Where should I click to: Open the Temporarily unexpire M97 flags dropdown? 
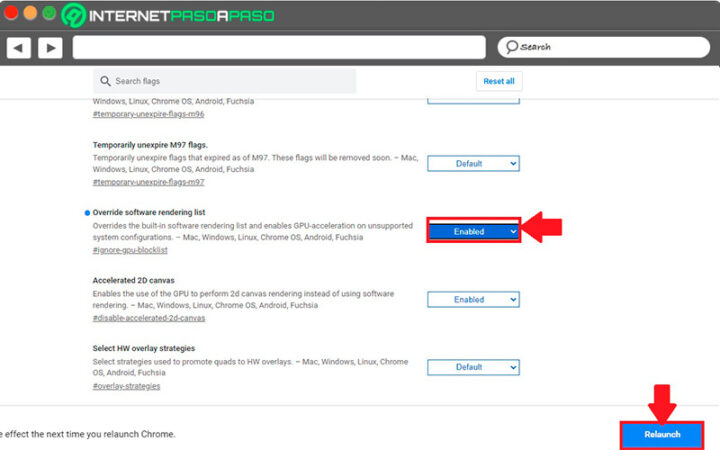[x=473, y=163]
